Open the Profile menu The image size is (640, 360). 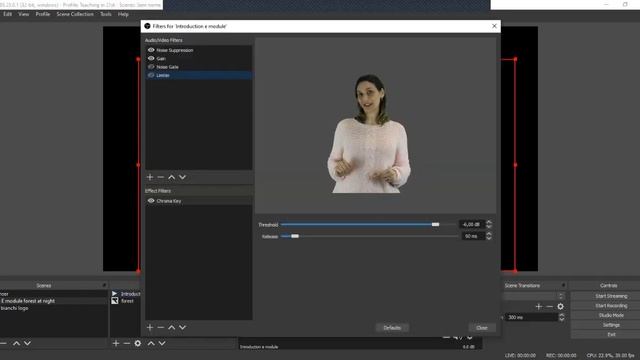(x=42, y=14)
